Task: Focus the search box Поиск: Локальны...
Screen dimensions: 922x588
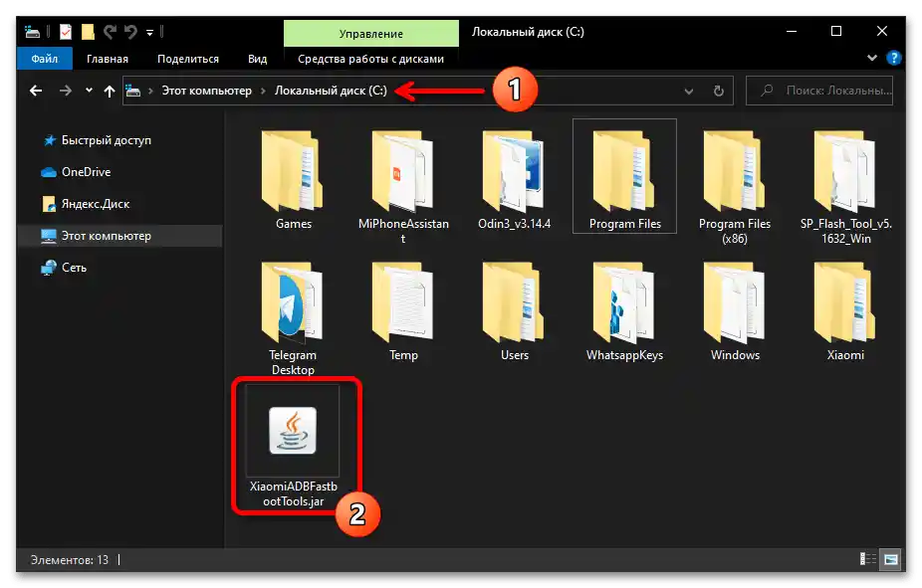Action: 819,92
